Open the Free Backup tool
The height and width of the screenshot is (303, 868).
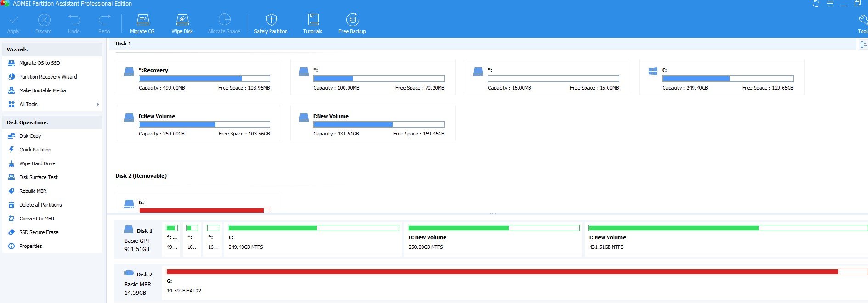click(352, 24)
